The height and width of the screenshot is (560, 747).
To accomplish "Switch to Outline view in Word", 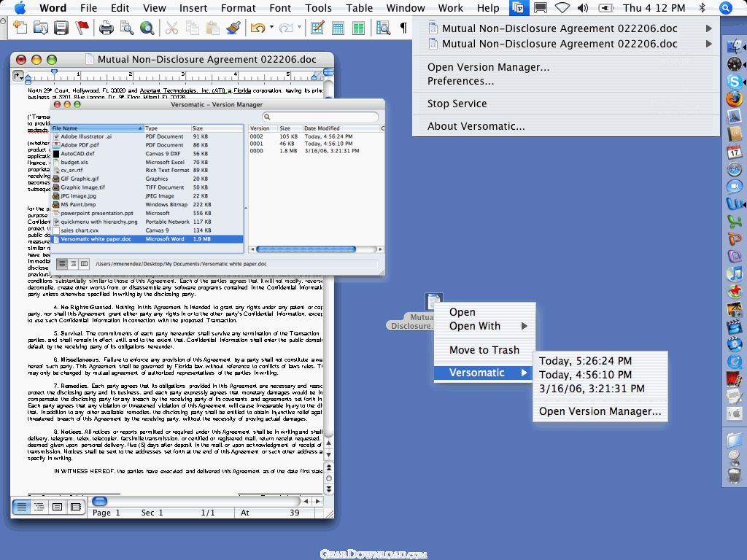I will pyautogui.click(x=39, y=507).
